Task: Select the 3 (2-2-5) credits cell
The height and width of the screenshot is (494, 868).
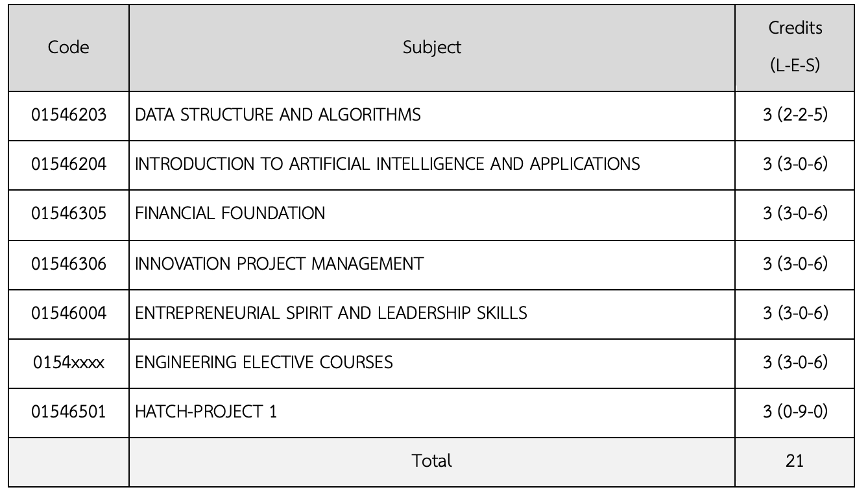Action: coord(795,115)
